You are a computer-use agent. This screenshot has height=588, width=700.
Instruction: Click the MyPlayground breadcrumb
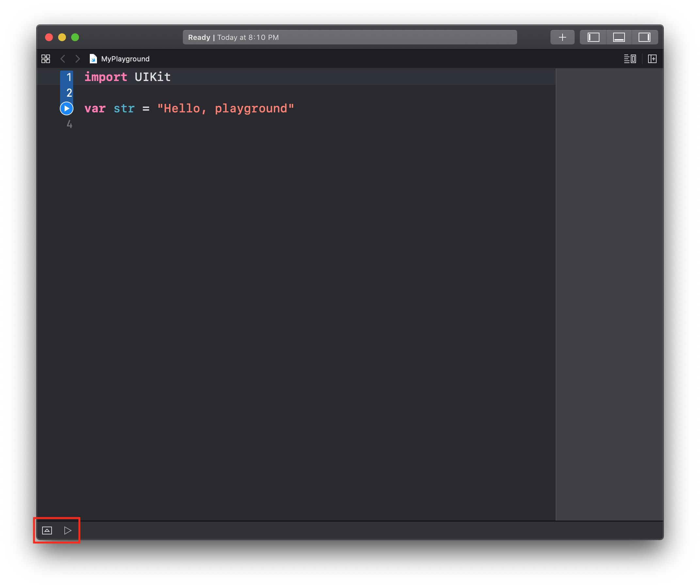point(125,59)
